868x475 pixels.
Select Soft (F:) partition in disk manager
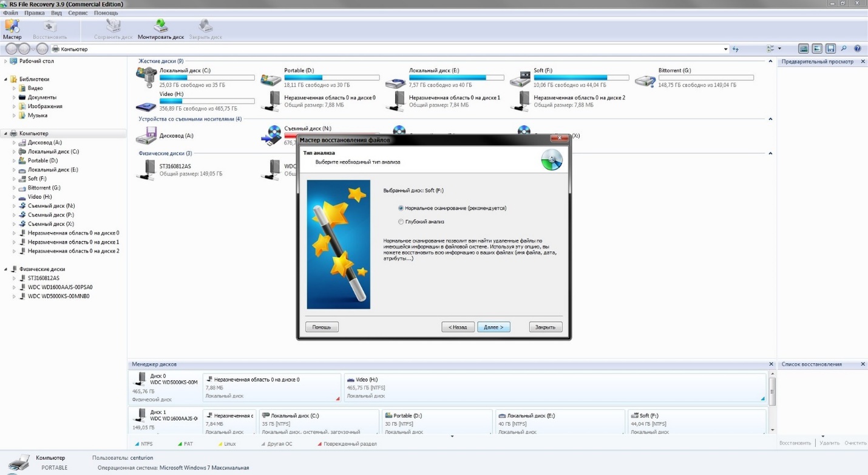point(696,423)
